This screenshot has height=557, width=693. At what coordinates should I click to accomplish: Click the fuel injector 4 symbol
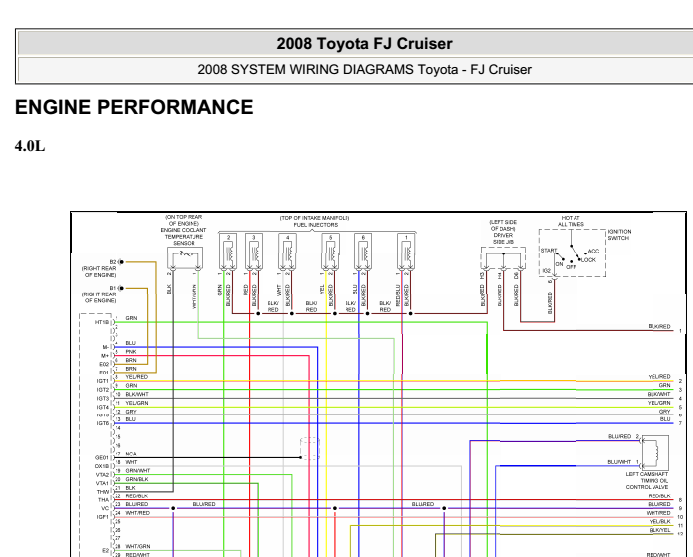coord(287,252)
